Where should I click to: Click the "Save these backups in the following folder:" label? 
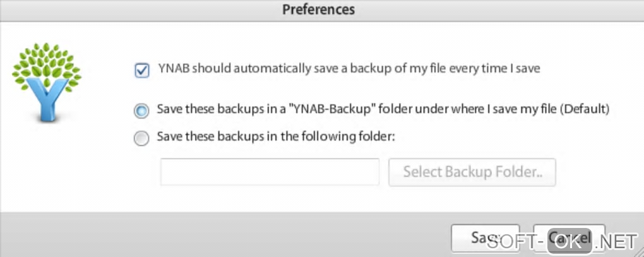275,136
